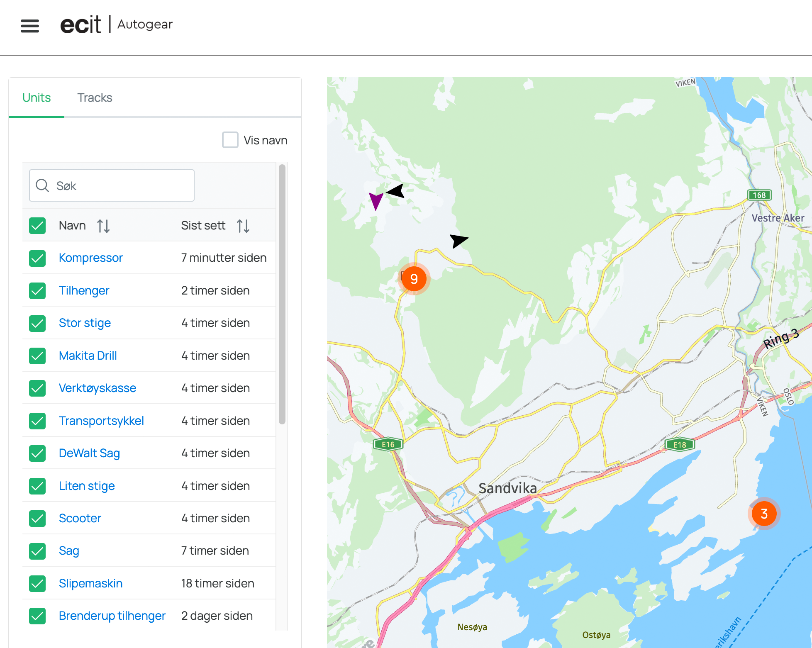812x648 pixels.
Task: Click the units list vertical scrollbar
Action: point(282,295)
